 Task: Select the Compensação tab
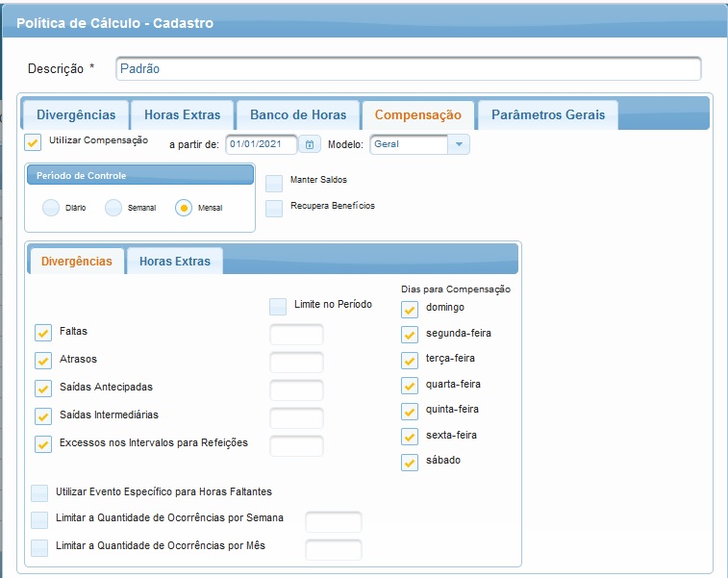[x=418, y=114]
